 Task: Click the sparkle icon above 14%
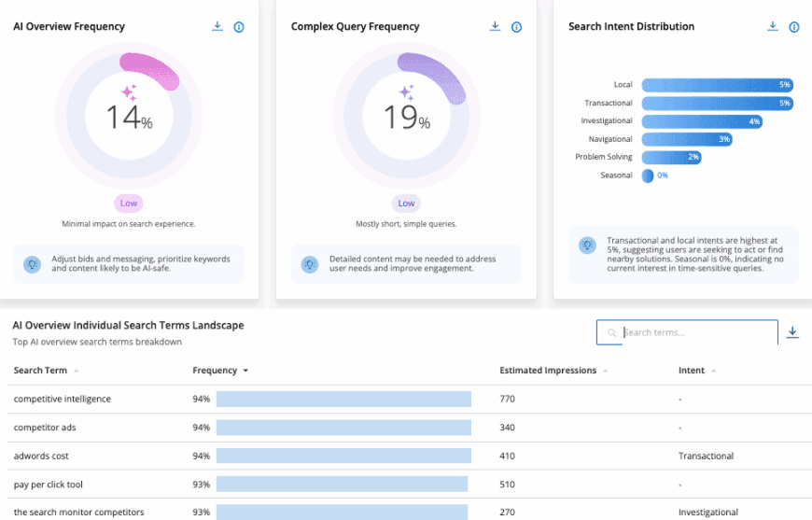[129, 92]
